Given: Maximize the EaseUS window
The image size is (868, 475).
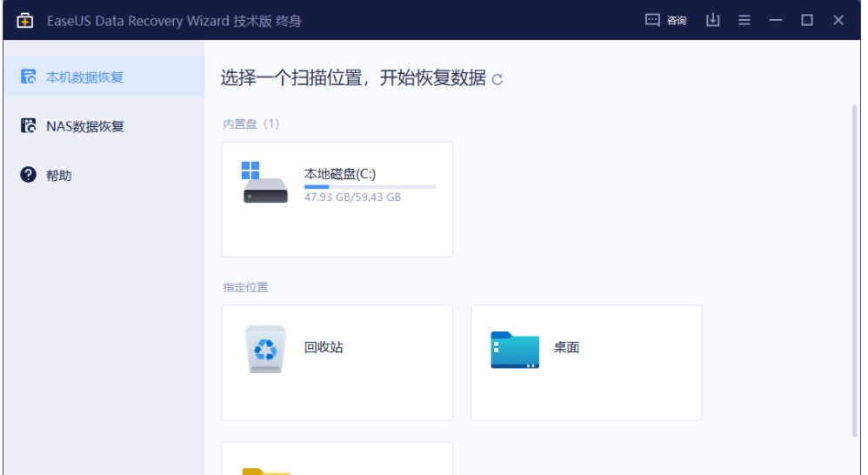Looking at the screenshot, I should (807, 20).
